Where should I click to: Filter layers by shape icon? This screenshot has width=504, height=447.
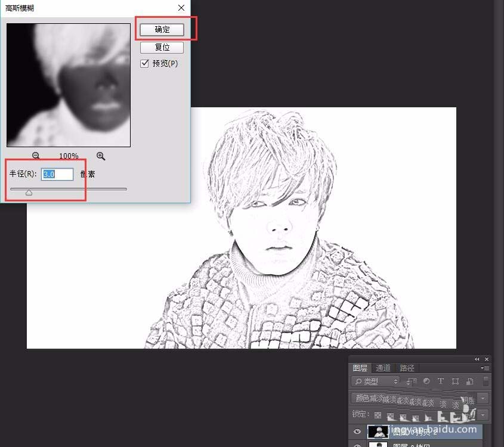tap(455, 381)
